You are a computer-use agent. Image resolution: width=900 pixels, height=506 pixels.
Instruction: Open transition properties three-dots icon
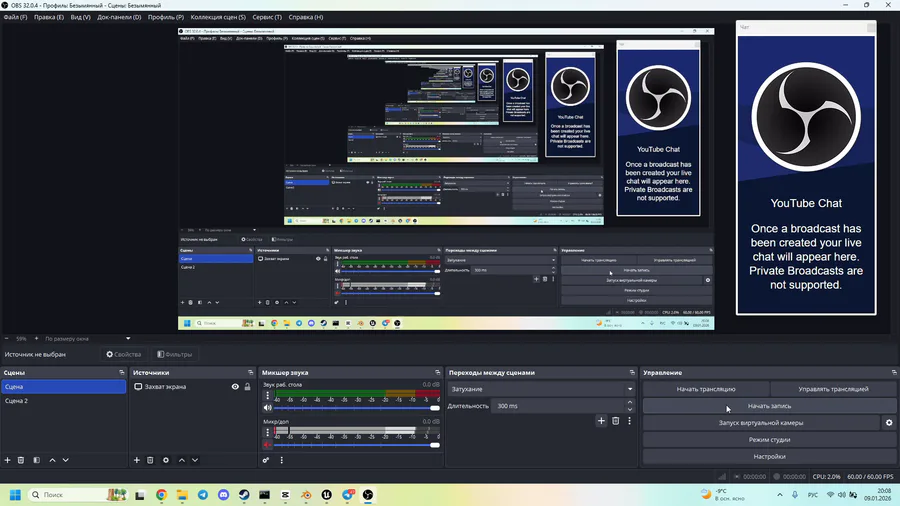[x=629, y=421]
